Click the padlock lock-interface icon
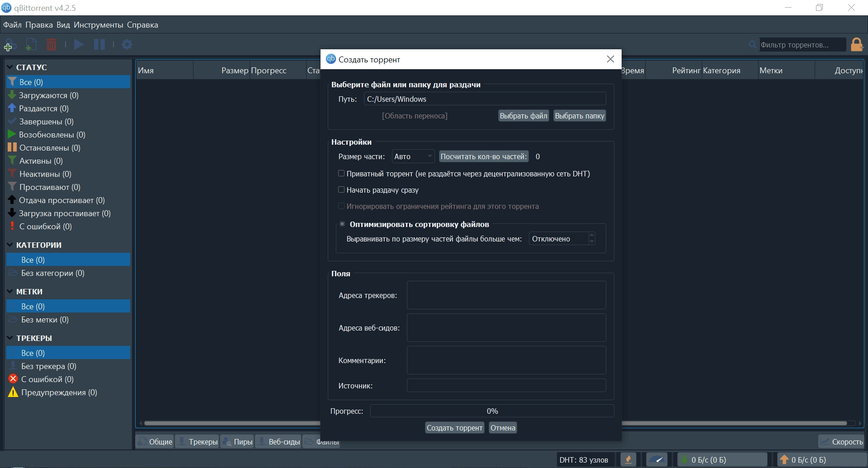The width and height of the screenshot is (868, 468). tap(856, 44)
